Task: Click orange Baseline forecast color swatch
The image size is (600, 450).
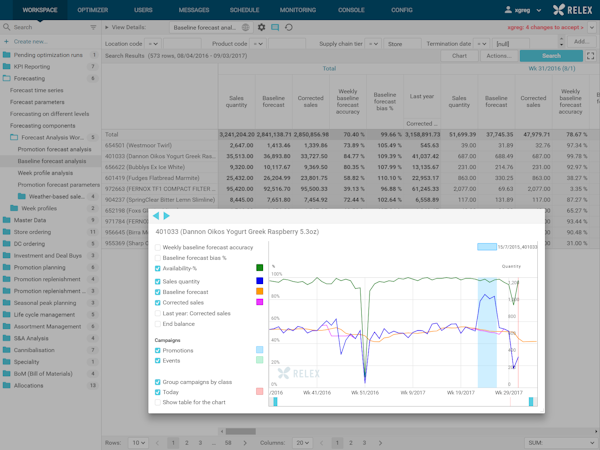Action: (x=259, y=292)
